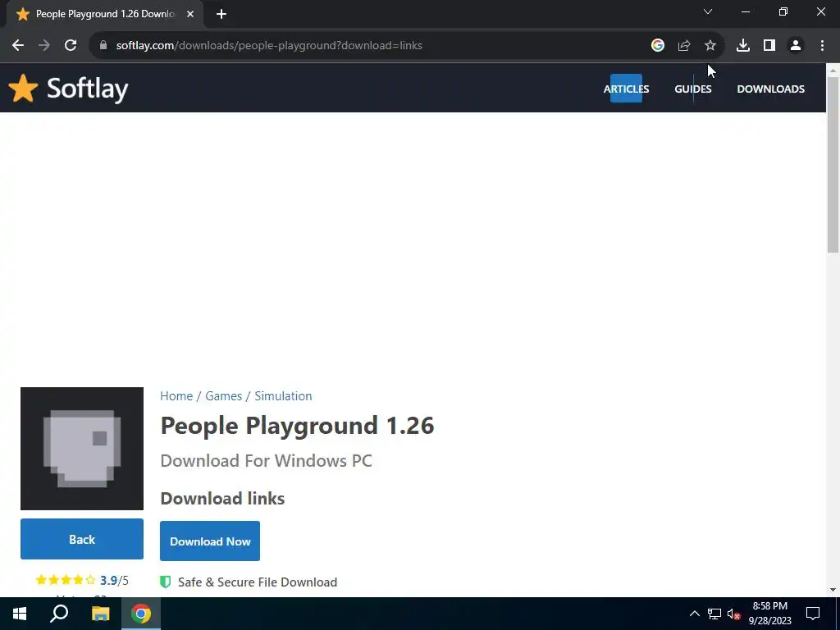Click the Softlay site name text
The image size is (840, 630).
pos(87,89)
